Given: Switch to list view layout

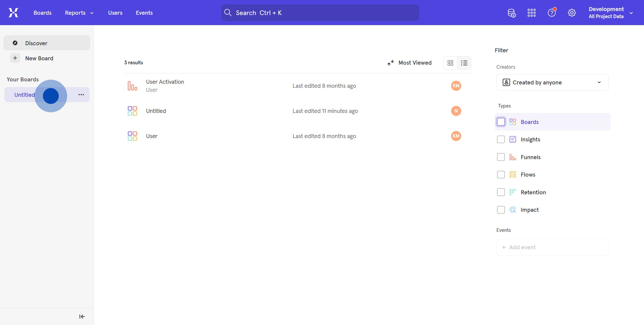Looking at the screenshot, I should 464,63.
